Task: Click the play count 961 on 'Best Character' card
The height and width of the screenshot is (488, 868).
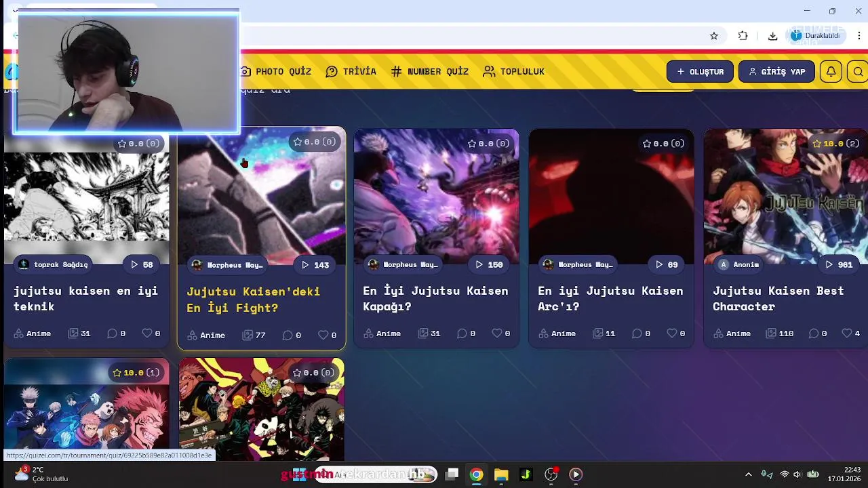Action: click(839, 264)
